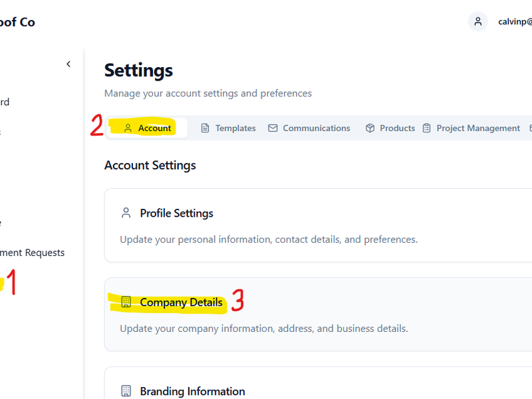Click the company name in the top left
The image size is (532, 399).
point(18,21)
